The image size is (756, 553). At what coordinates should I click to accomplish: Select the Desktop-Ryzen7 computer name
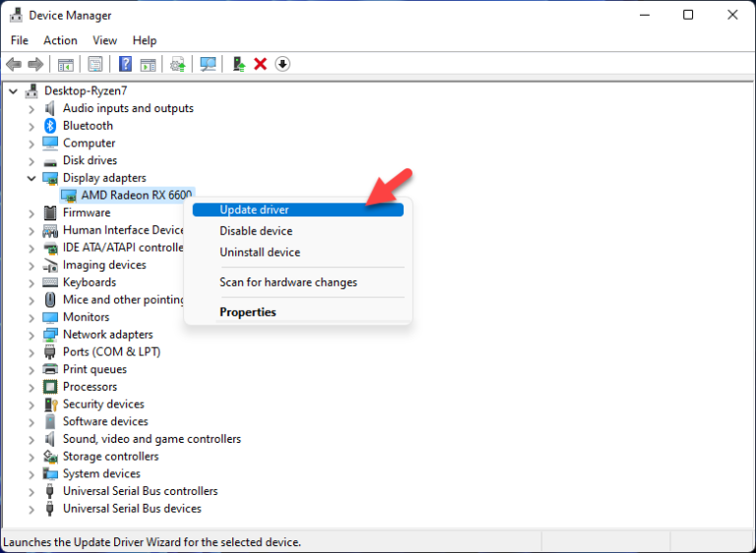click(86, 91)
